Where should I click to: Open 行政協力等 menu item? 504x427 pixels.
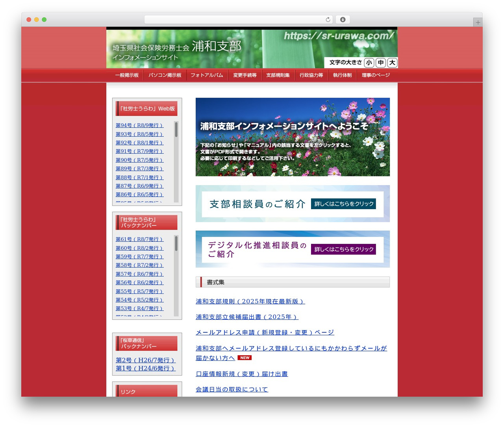click(311, 75)
